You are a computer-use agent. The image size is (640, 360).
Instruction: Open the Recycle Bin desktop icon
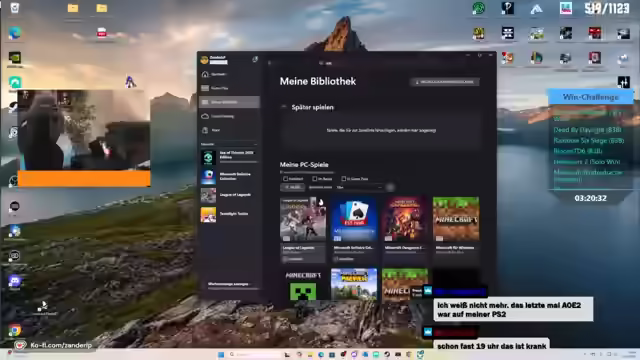tap(15, 8)
